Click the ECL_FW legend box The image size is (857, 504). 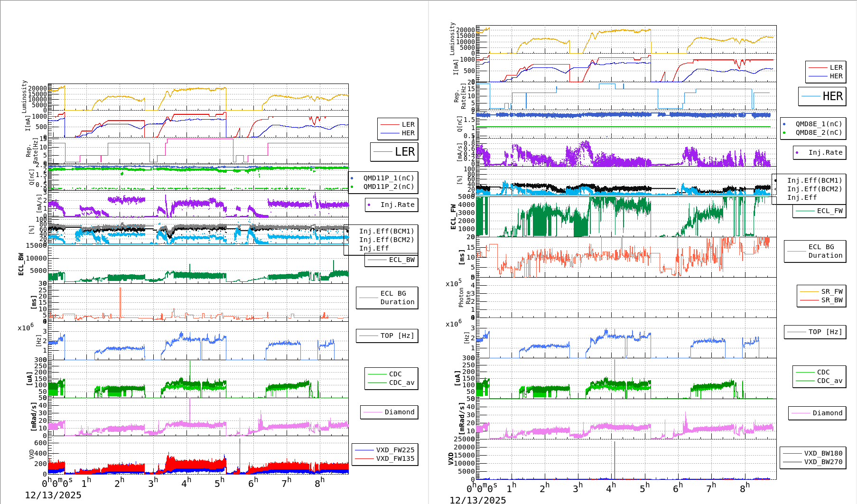point(820,211)
